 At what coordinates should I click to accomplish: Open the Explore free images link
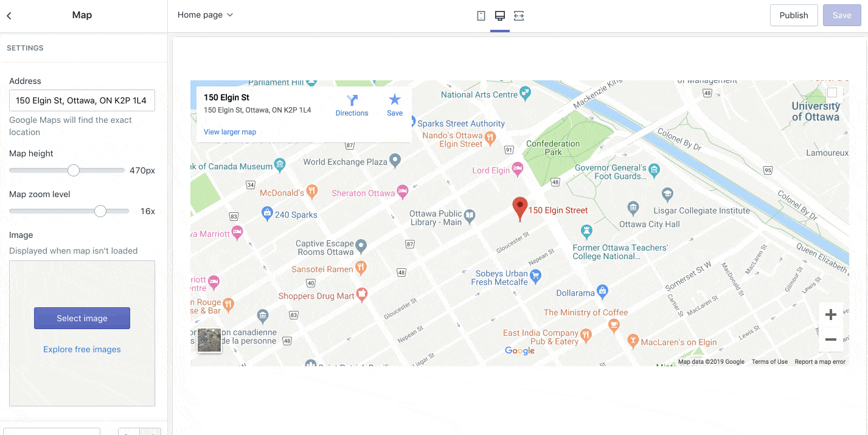pos(82,349)
